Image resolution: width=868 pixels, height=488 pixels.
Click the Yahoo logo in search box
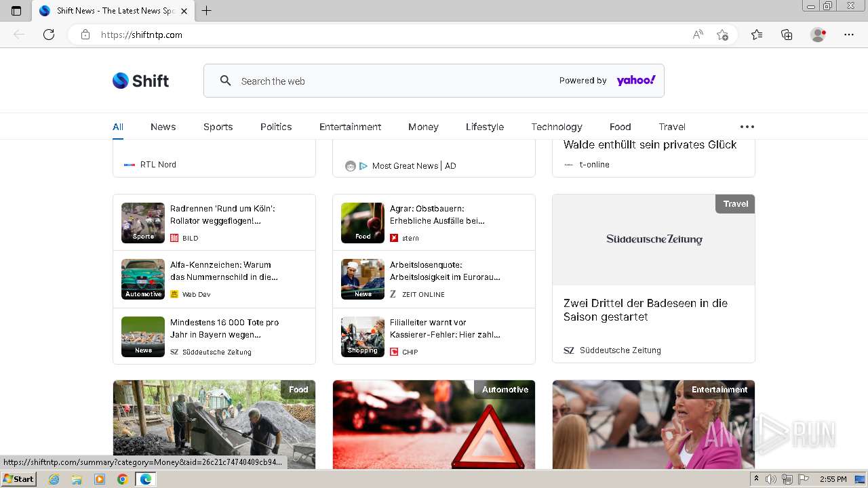point(635,80)
